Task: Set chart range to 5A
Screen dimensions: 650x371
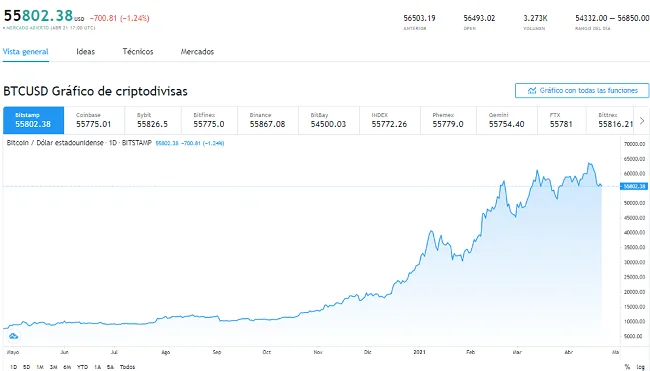Action: tap(110, 367)
